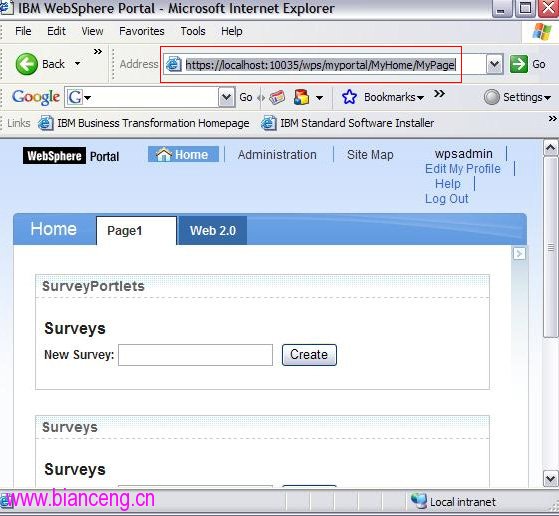Open IBM Standard Software Installer link

(x=357, y=123)
